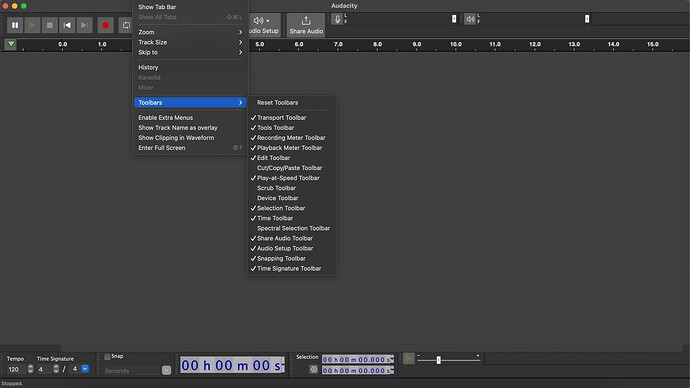Skip to end of the project
690x388 pixels.
84,25
